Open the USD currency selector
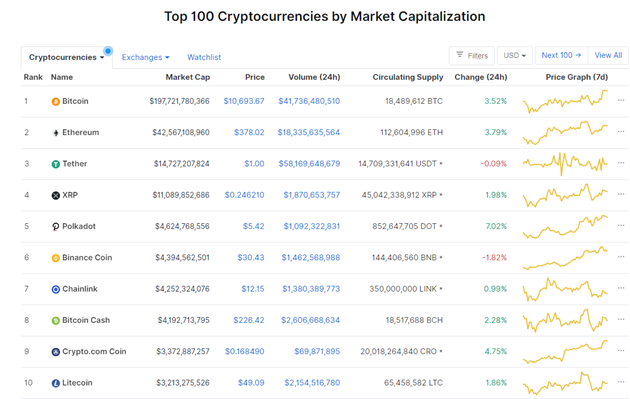Image resolution: width=630 pixels, height=399 pixels. click(x=515, y=55)
